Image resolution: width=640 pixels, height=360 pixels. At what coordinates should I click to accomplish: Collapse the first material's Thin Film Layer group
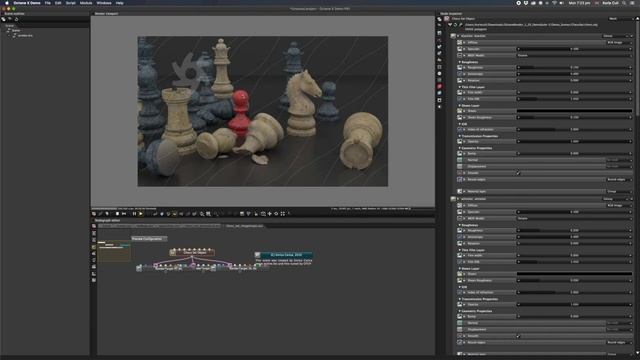pyautogui.click(x=460, y=87)
